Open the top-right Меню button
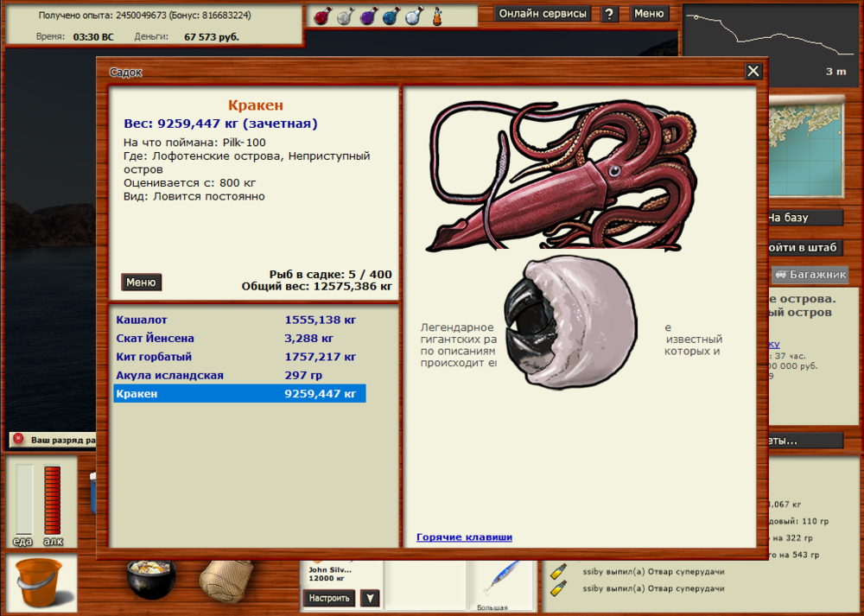 point(649,14)
